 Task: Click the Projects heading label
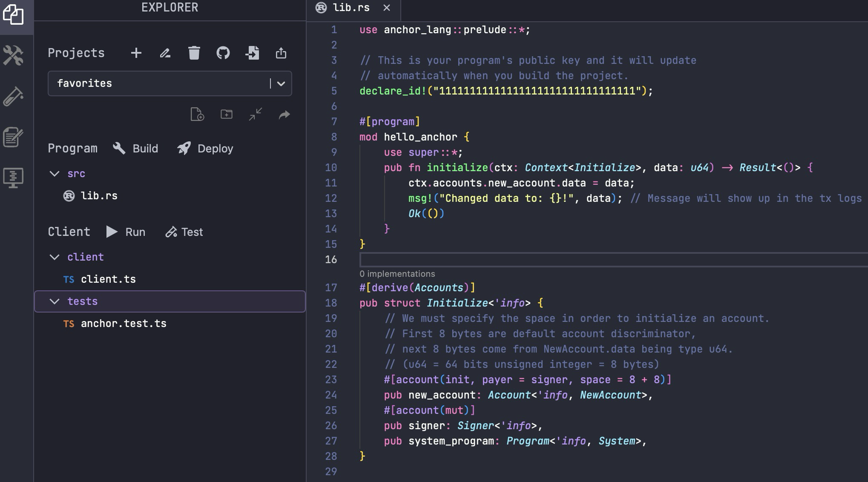click(76, 53)
